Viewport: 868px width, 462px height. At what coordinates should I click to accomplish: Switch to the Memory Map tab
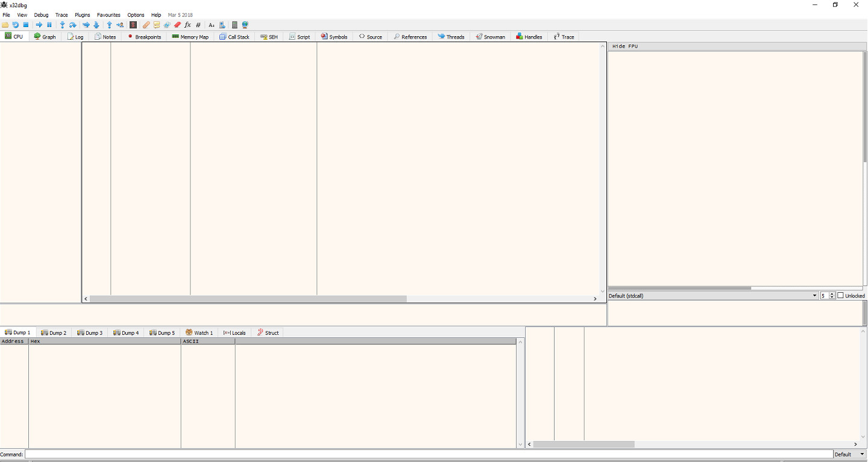coord(190,37)
